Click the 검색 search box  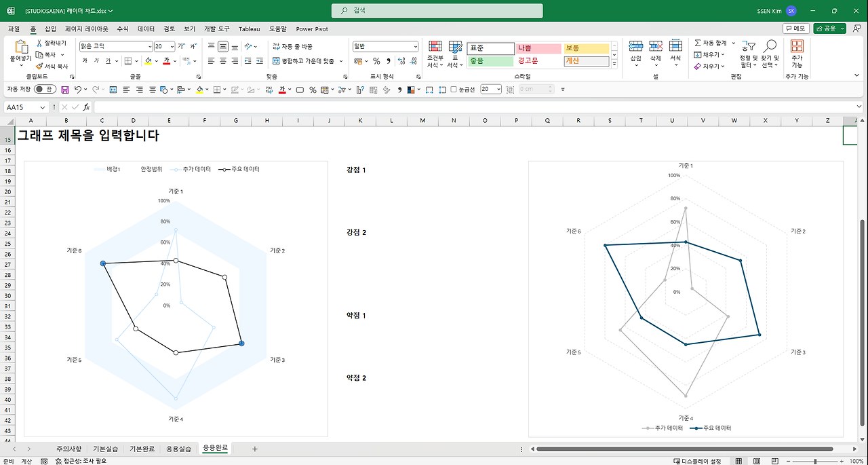pyautogui.click(x=437, y=11)
